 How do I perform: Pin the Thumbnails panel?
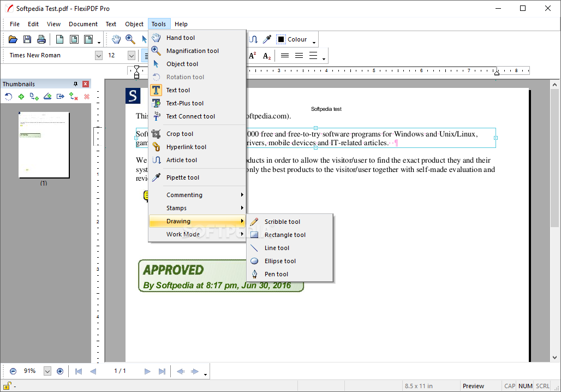pos(75,84)
